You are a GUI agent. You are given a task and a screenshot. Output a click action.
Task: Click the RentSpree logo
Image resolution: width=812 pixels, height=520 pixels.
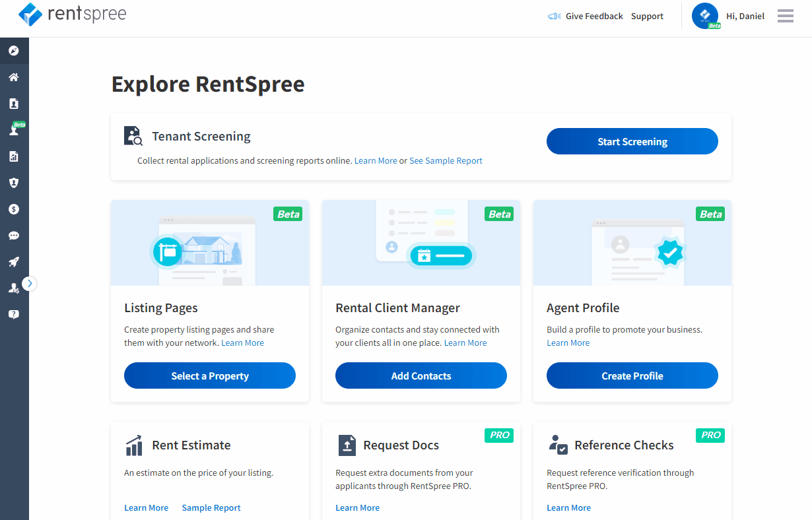73,15
